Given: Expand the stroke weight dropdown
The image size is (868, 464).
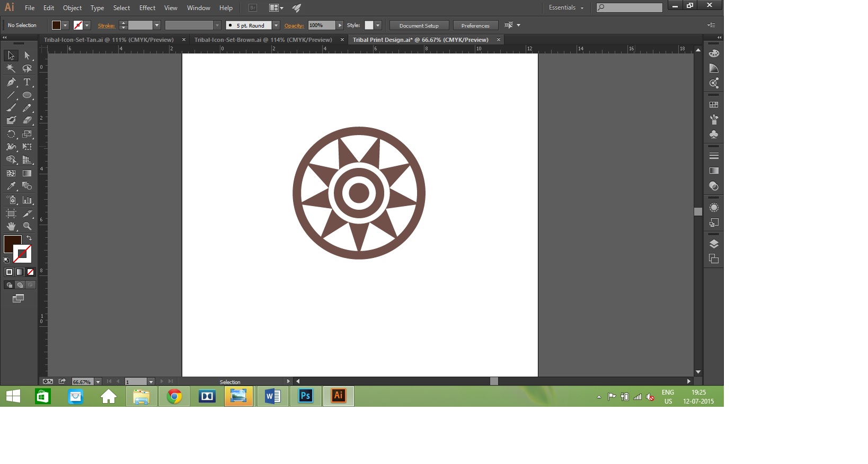Looking at the screenshot, I should click(x=157, y=25).
